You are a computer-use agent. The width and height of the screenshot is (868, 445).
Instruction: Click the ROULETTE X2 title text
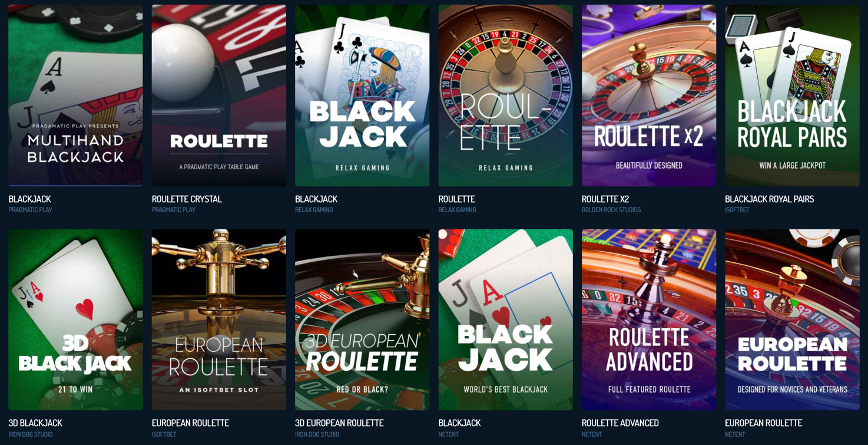pos(605,199)
